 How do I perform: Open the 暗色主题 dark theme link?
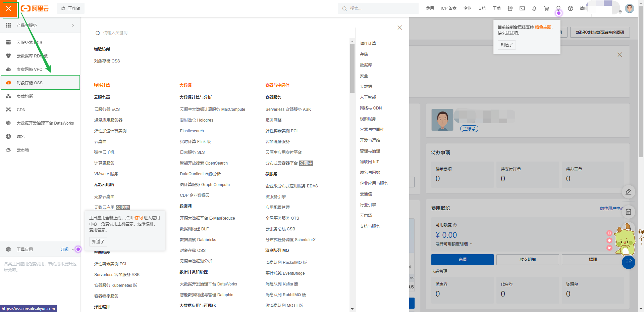click(543, 27)
